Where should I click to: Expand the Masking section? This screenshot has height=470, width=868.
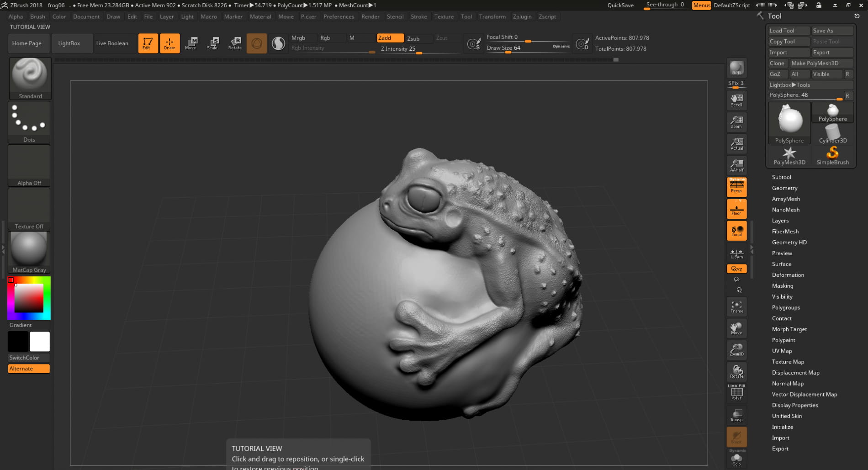[x=782, y=286]
